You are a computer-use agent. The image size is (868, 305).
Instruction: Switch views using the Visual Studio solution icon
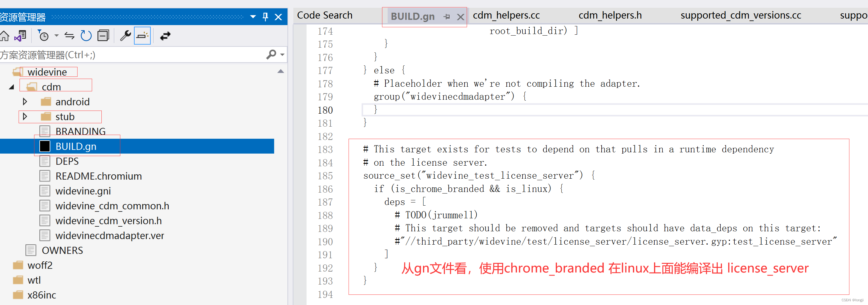(x=20, y=36)
